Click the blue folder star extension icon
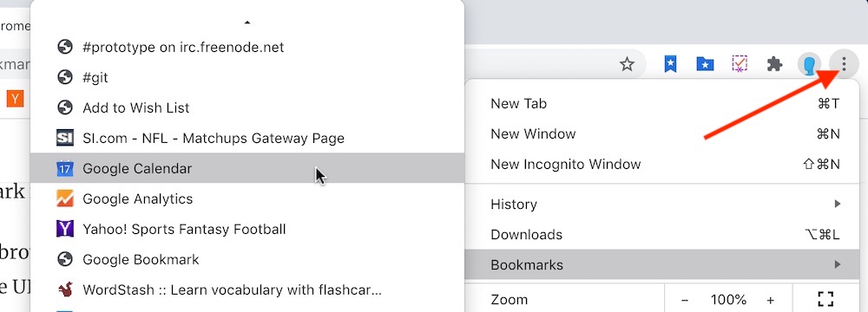 705,64
